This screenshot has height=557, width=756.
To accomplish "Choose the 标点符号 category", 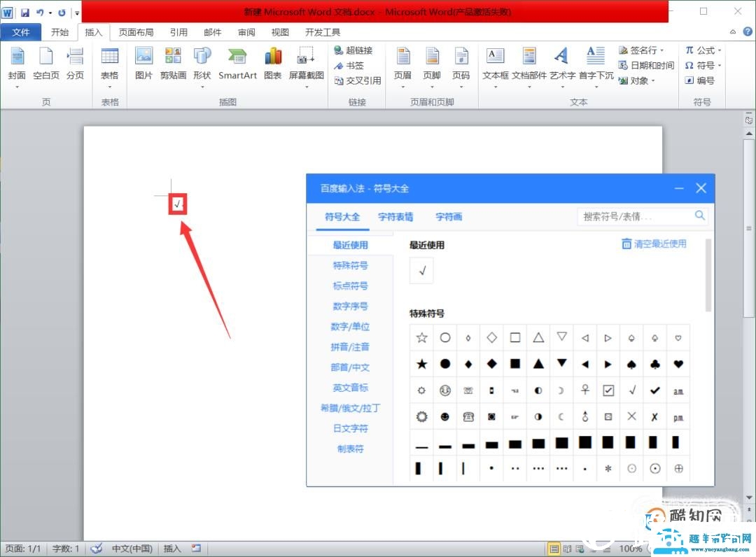I will pos(351,285).
